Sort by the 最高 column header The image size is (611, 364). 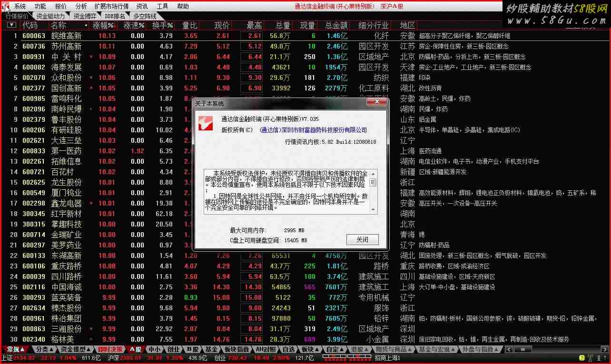pyautogui.click(x=254, y=25)
